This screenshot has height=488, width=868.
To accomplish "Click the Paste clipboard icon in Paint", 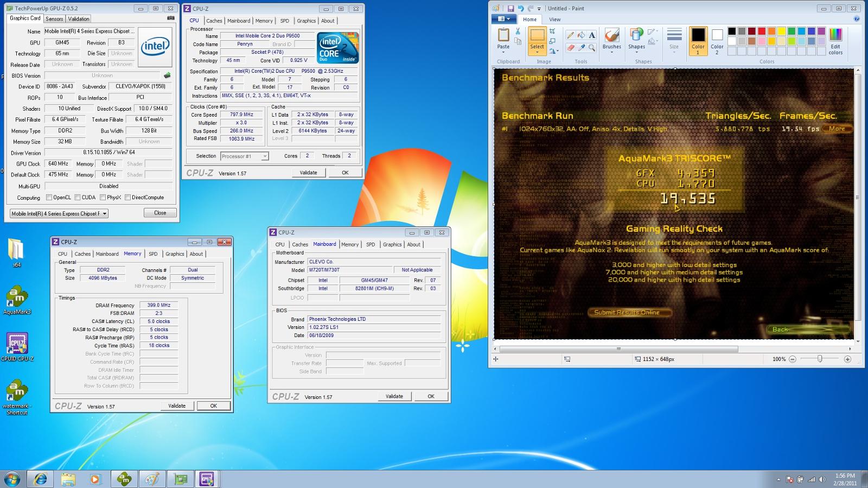I will pyautogui.click(x=503, y=35).
